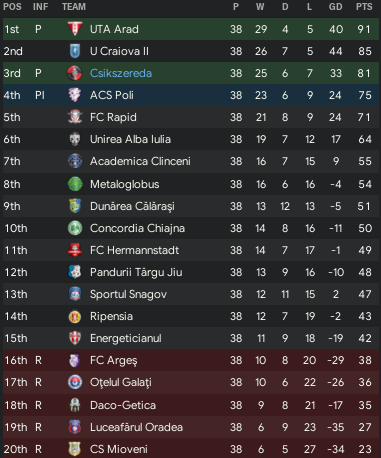Click the U Craiova II club badge
Image resolution: width=381 pixels, height=458 pixels.
click(x=75, y=51)
